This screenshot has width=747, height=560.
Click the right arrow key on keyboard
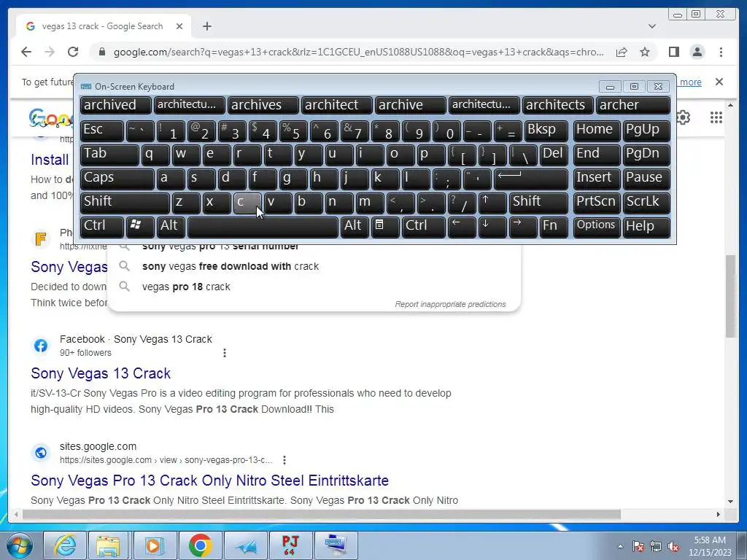coord(522,226)
